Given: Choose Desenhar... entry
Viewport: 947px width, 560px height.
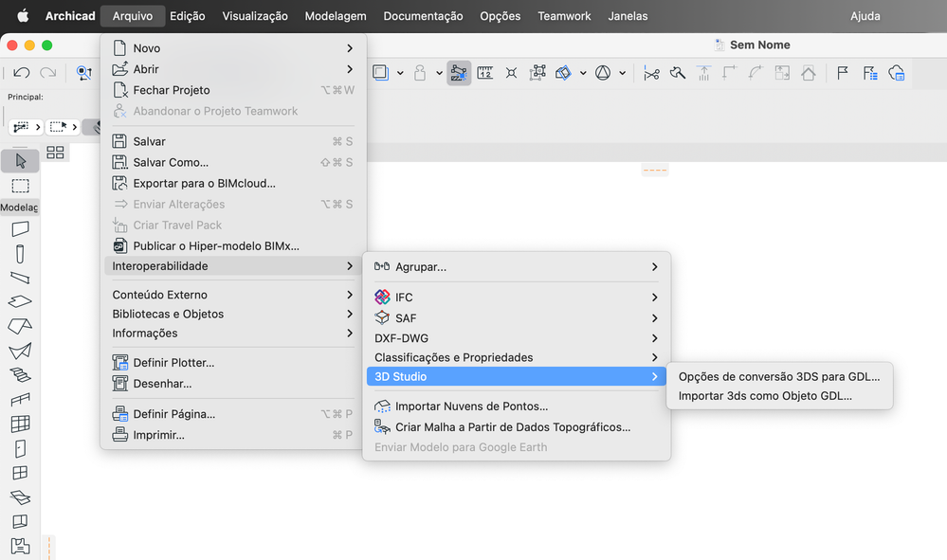Looking at the screenshot, I should coord(234,384).
